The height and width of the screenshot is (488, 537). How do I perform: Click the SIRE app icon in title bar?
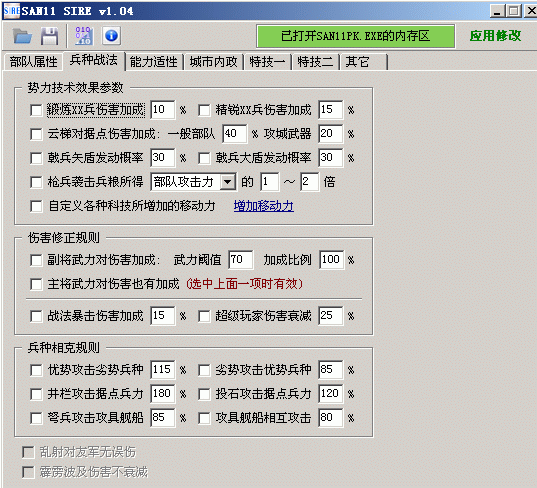[x=11, y=11]
